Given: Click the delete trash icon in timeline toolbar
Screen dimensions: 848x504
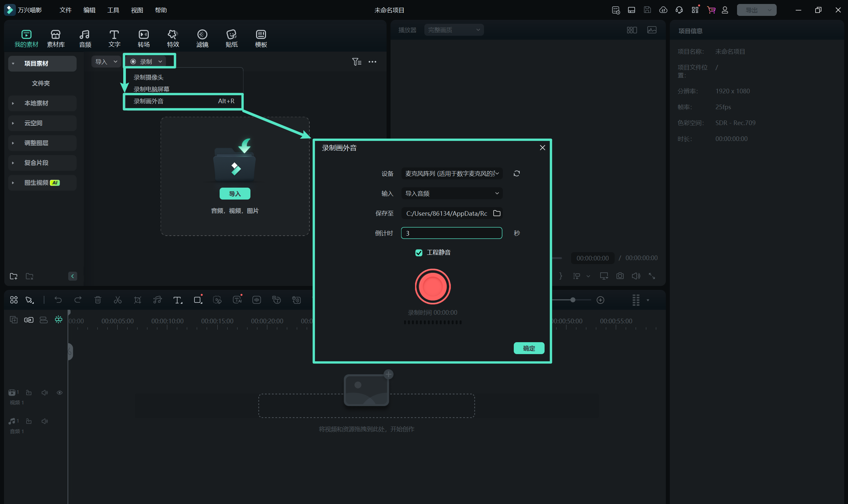Looking at the screenshot, I should [x=98, y=300].
